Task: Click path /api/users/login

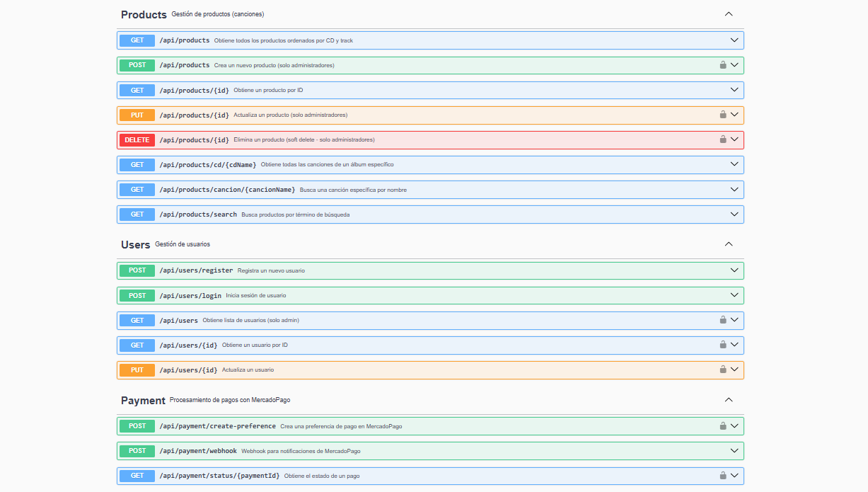Action: click(x=190, y=295)
